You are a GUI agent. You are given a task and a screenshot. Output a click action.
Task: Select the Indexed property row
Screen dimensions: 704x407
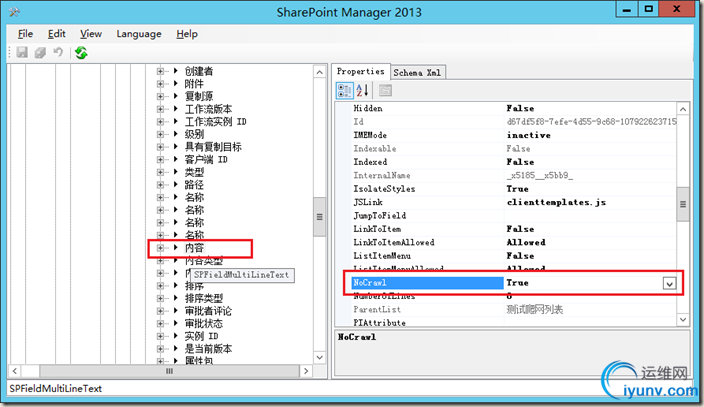514,162
